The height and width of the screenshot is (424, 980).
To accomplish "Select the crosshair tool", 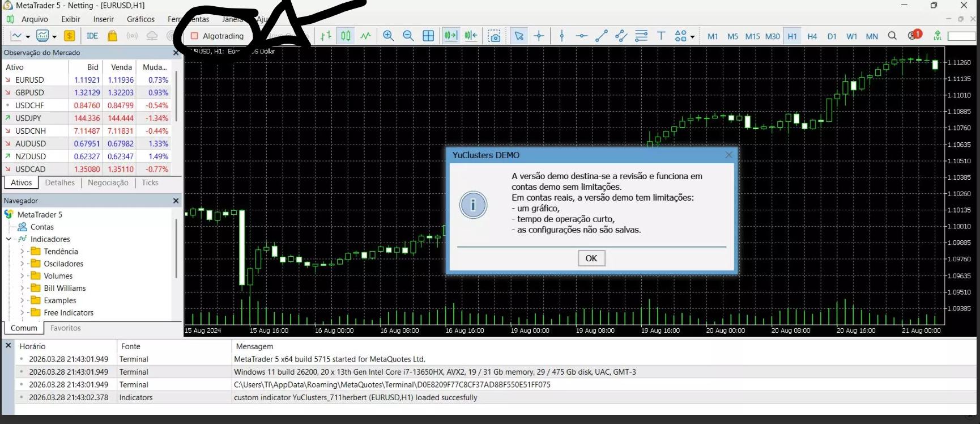I will [539, 36].
